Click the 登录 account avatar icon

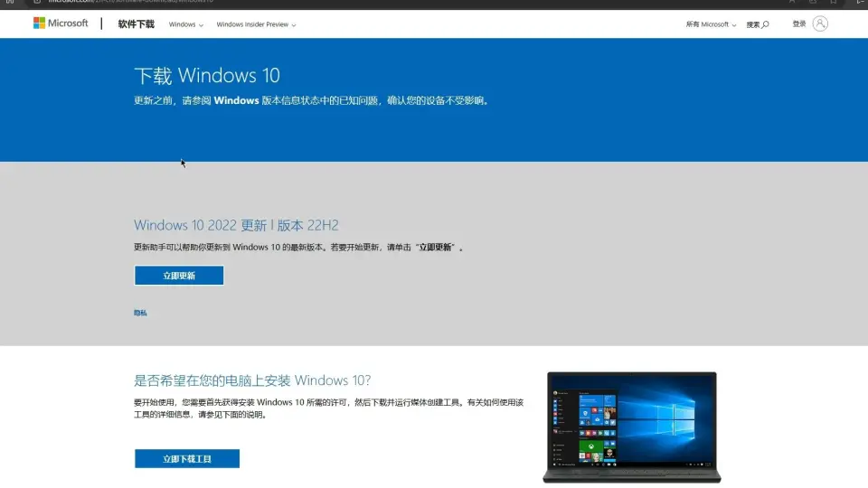820,23
